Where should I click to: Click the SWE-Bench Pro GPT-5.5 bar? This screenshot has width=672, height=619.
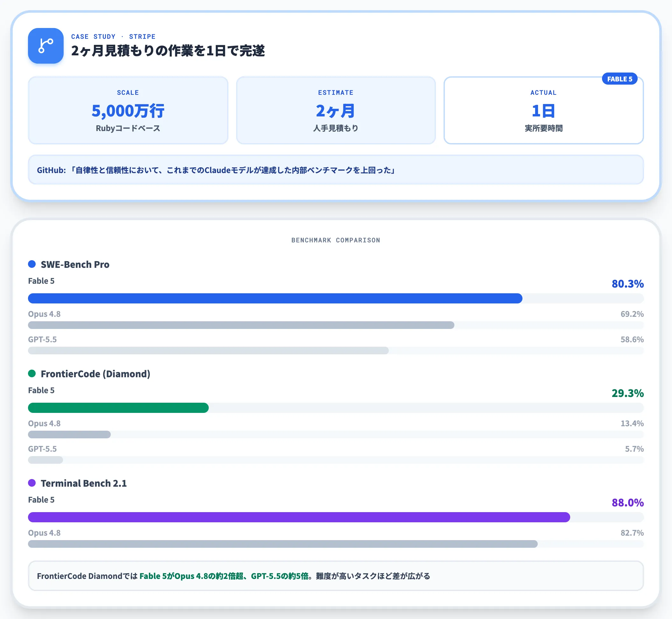pyautogui.click(x=208, y=350)
